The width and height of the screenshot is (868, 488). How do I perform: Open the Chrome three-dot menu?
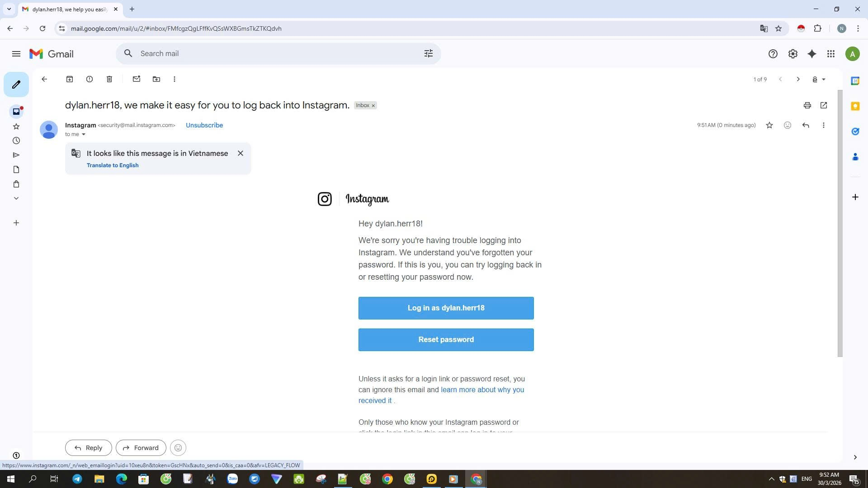(x=858, y=28)
